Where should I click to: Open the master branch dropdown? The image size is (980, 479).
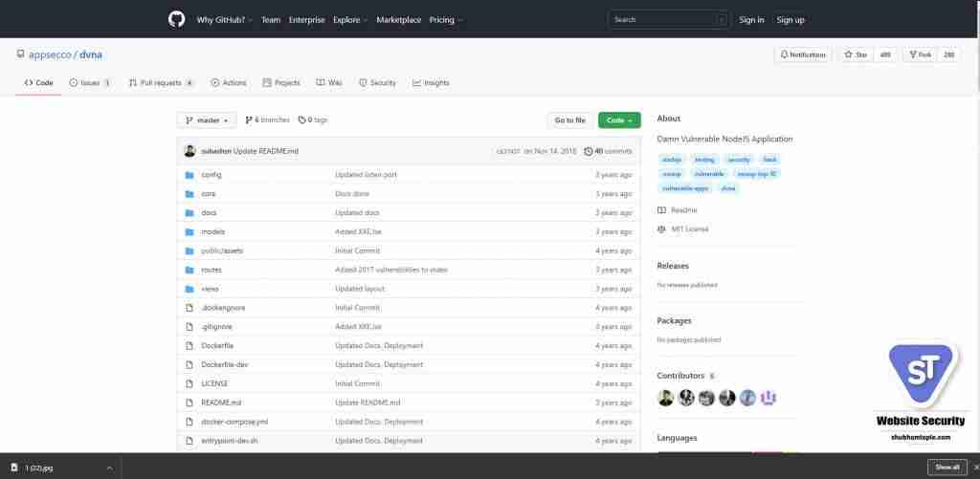pyautogui.click(x=207, y=120)
